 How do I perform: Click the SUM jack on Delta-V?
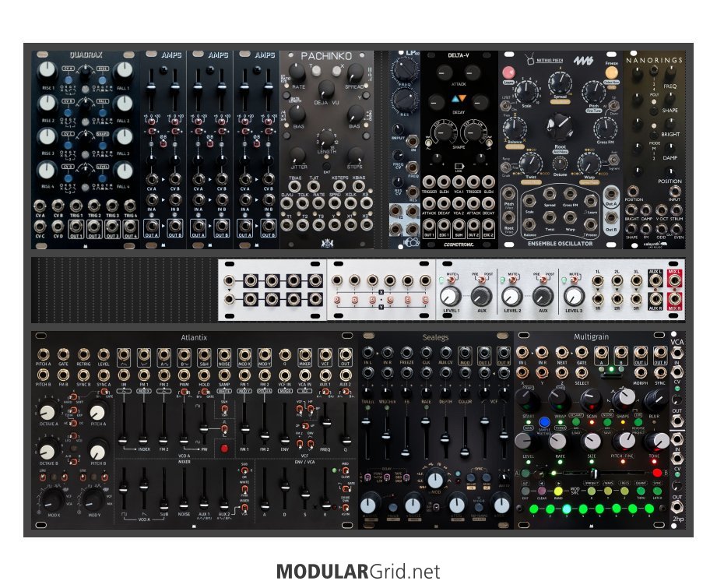tap(459, 225)
